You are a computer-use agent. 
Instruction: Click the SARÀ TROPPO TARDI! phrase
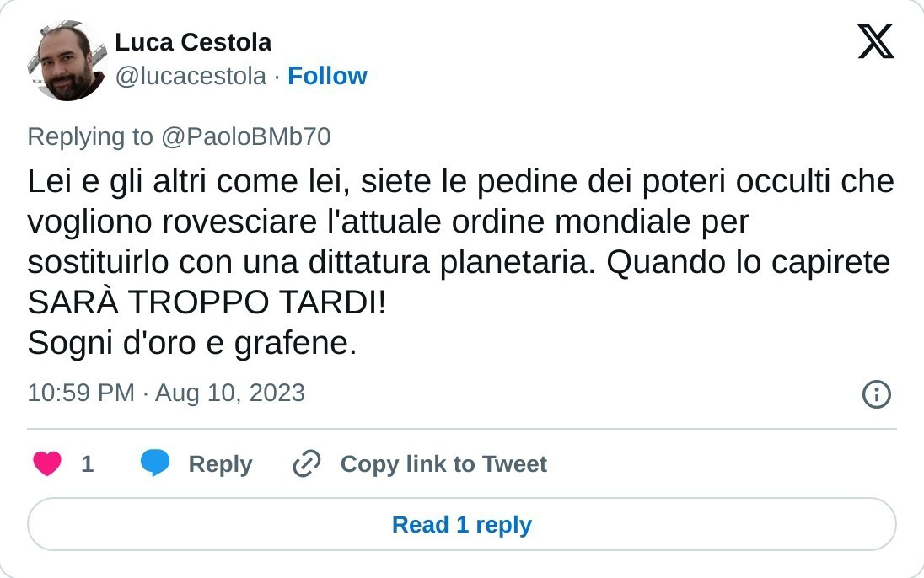coord(207,302)
